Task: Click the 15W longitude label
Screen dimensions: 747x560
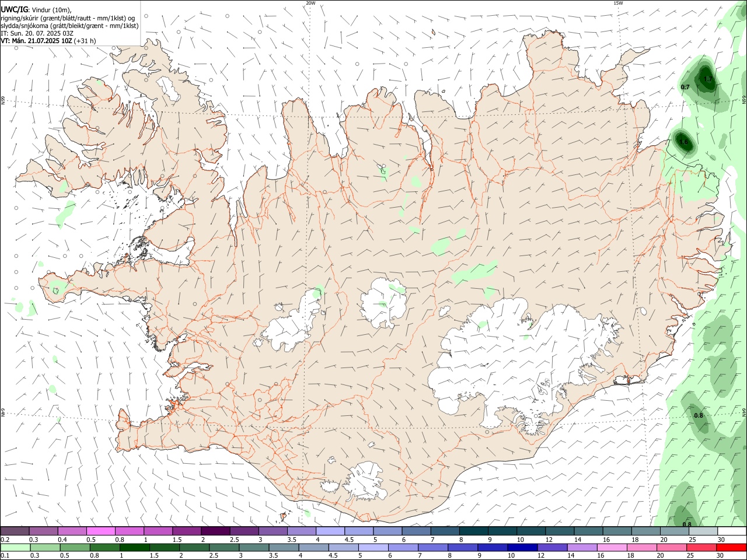Action: (x=618, y=3)
